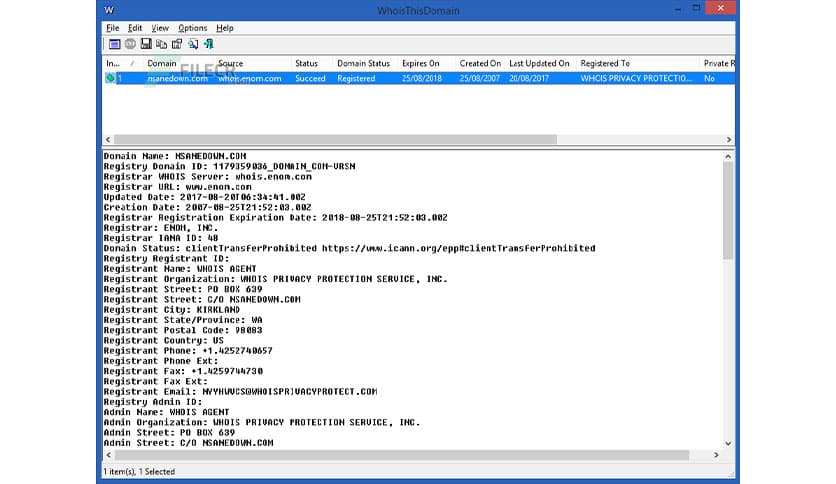The width and height of the screenshot is (836, 484).
Task: Click the green status icon in row 1
Action: 110,78
